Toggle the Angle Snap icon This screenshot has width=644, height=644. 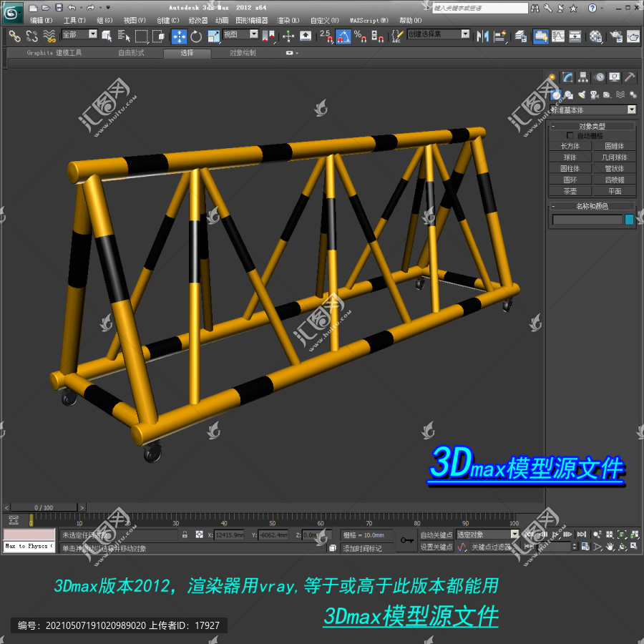343,36
